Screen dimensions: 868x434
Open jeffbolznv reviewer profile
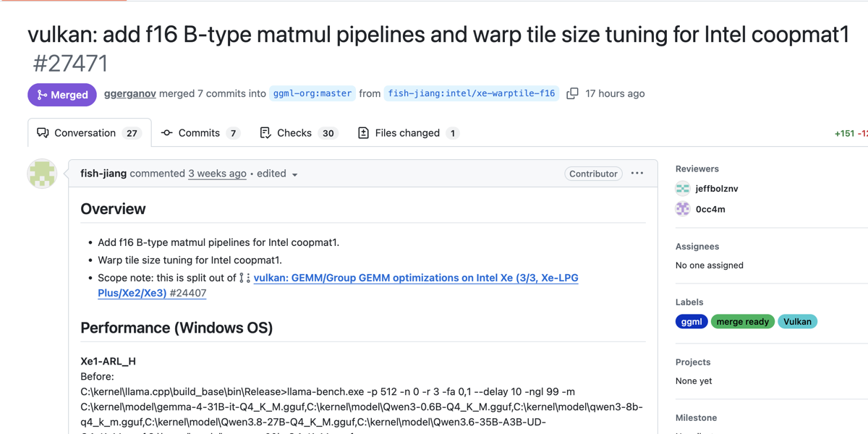point(717,189)
